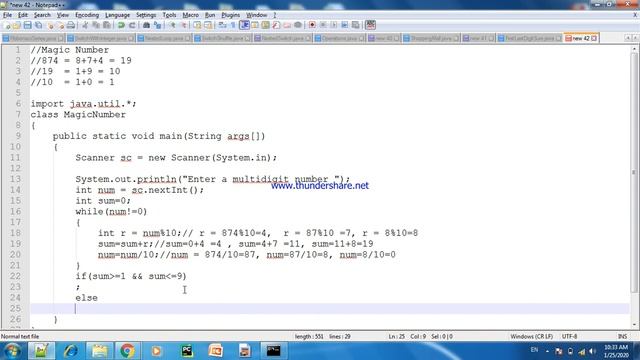The height and width of the screenshot is (360, 640).
Task: Toggle synchronized horizontal scrolling icon
Action: (x=208, y=25)
